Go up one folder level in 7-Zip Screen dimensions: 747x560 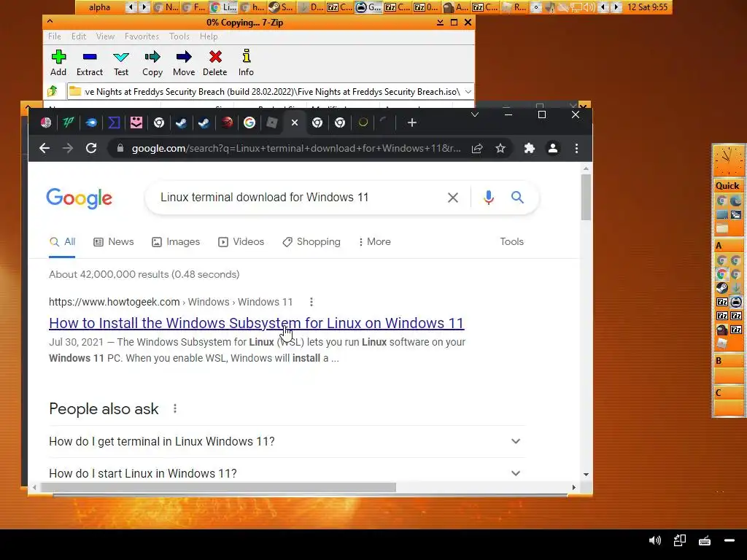[x=53, y=91]
